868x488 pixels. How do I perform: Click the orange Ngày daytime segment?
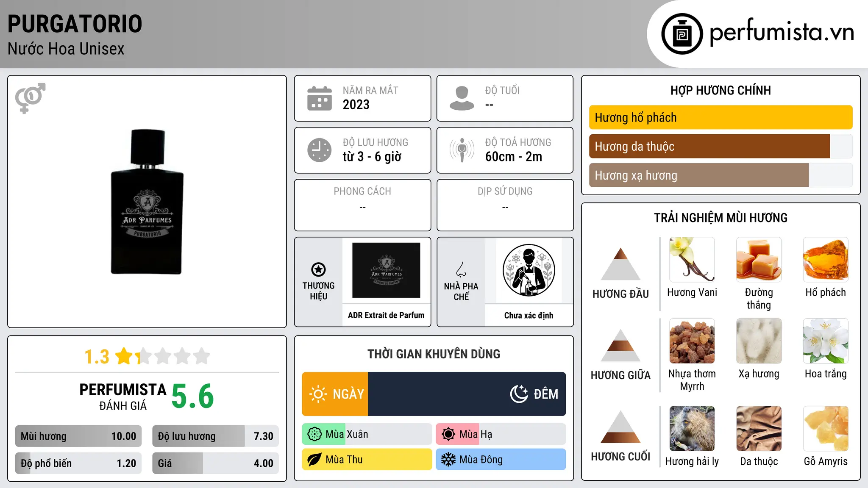click(x=335, y=394)
